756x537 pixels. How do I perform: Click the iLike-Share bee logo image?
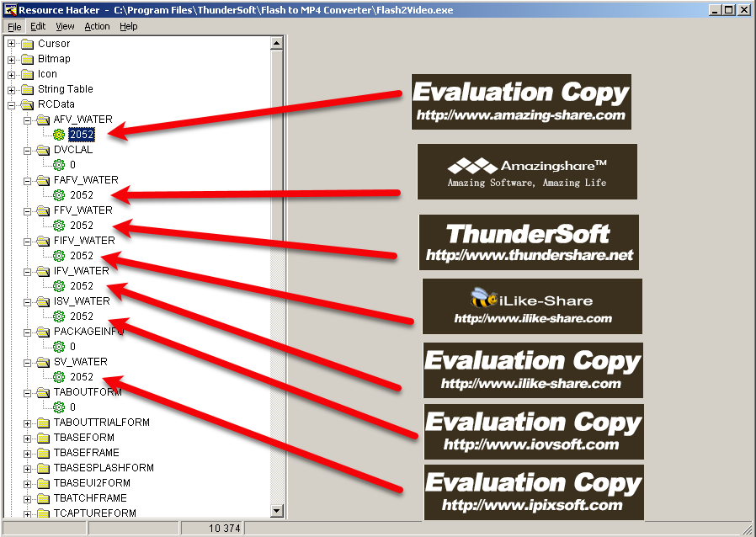pos(483,297)
